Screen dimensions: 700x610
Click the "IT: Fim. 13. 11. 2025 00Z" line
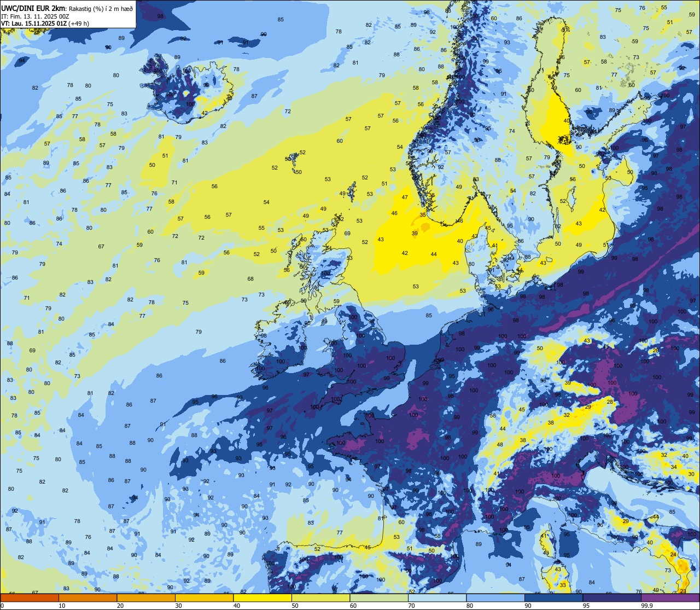pyautogui.click(x=35, y=16)
